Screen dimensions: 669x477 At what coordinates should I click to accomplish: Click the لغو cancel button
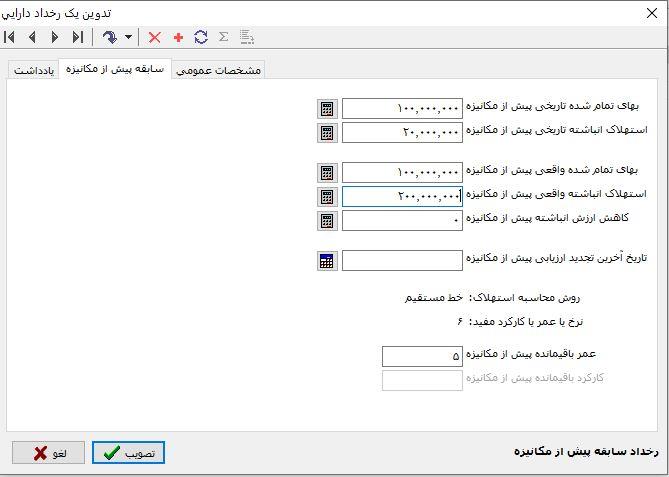click(49, 453)
